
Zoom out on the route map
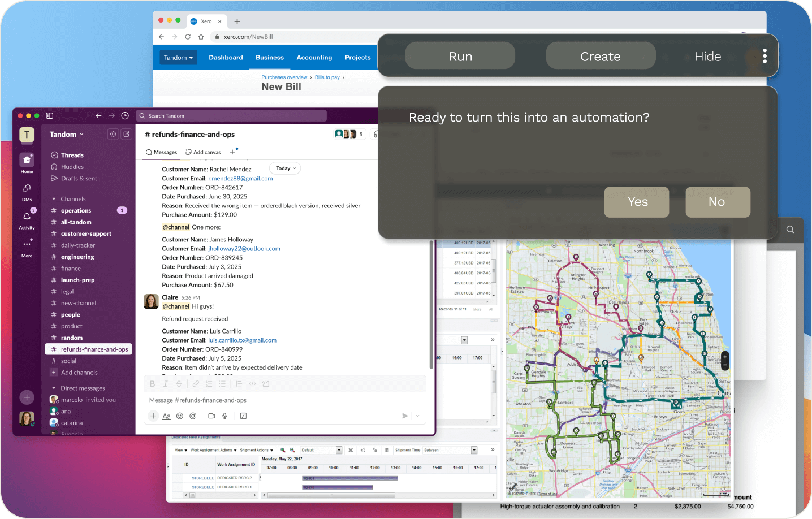725,366
